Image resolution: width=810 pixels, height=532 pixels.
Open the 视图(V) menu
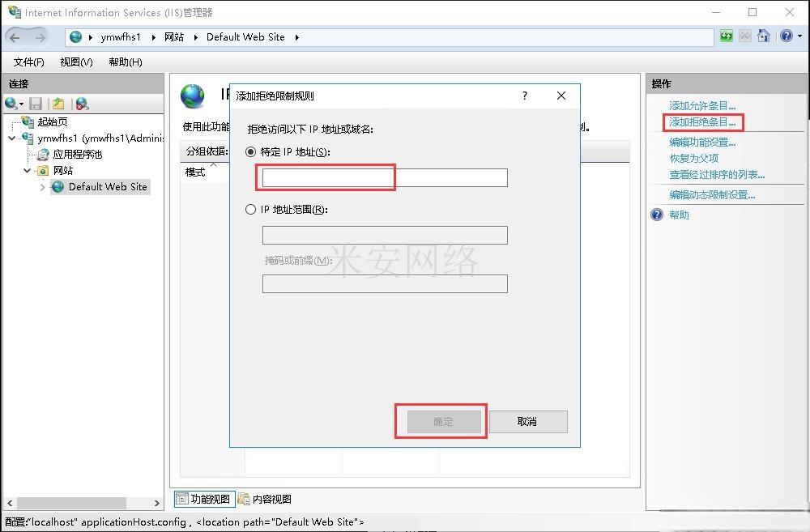pyautogui.click(x=76, y=62)
